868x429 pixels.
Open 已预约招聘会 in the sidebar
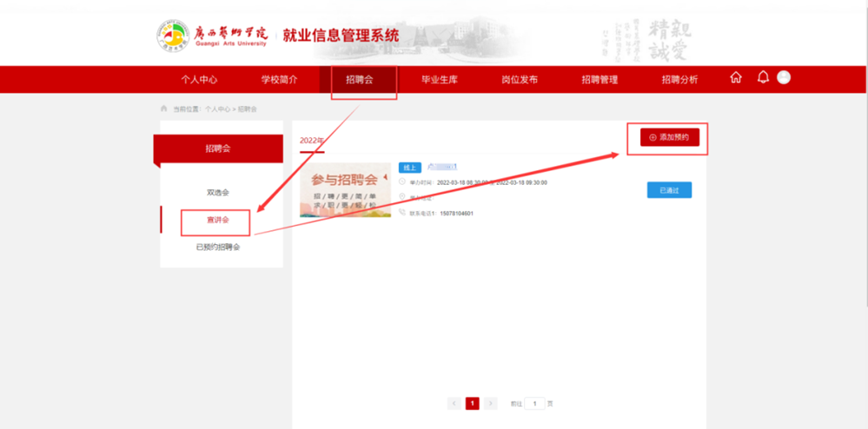coord(218,247)
